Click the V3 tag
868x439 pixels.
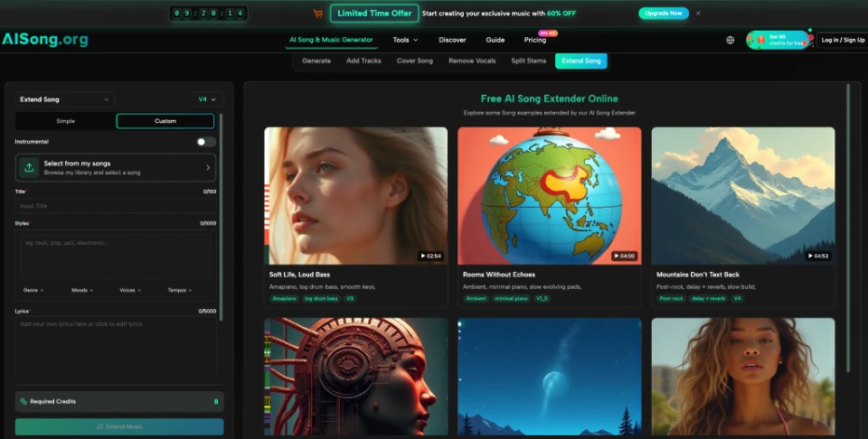point(349,299)
